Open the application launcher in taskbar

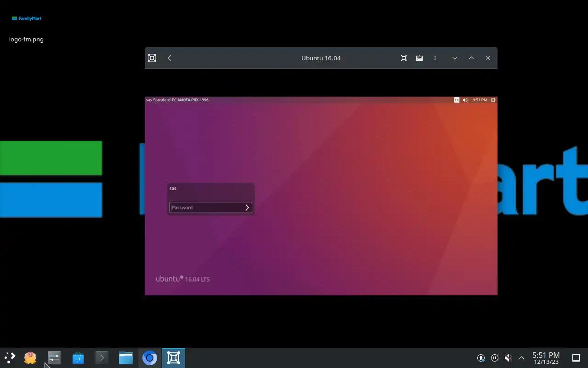10,358
